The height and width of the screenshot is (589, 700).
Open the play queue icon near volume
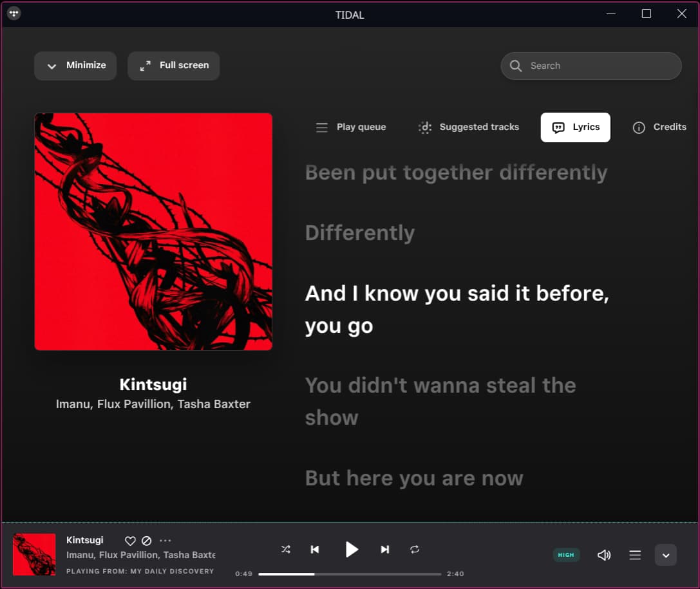pos(634,554)
